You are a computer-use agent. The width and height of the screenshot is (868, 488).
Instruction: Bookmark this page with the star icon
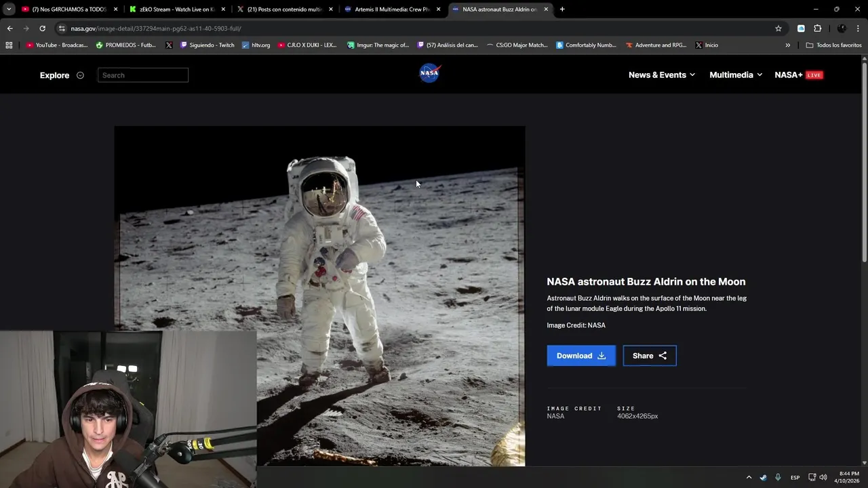coord(778,28)
